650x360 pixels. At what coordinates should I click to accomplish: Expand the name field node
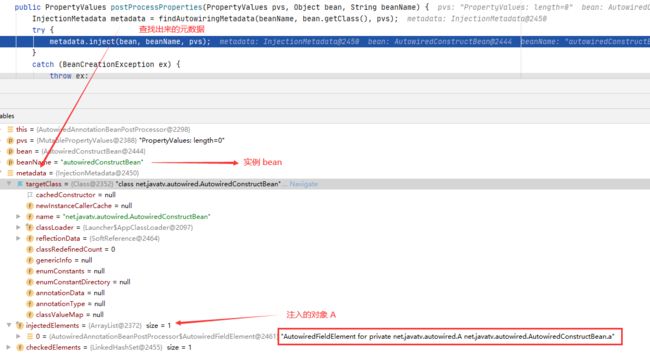[x=18, y=216]
